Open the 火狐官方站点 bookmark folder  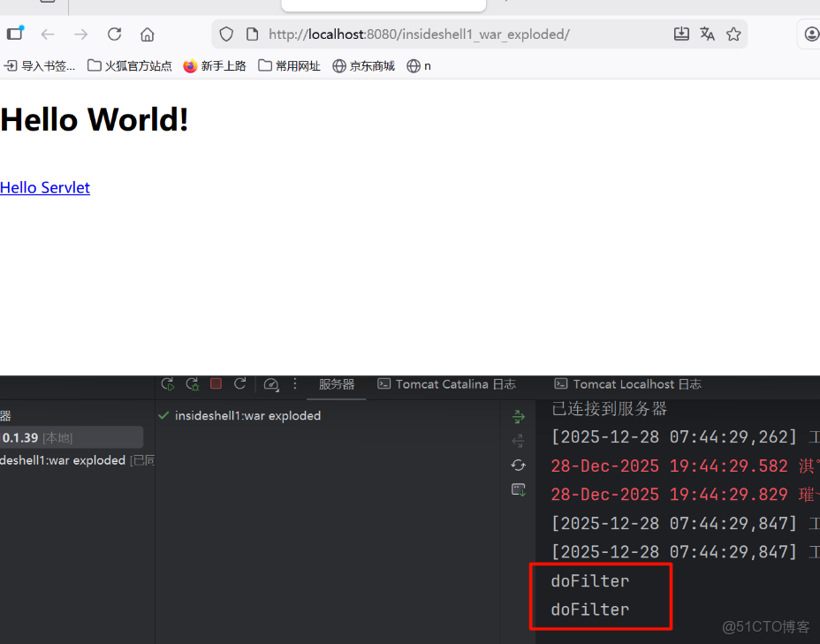click(130, 66)
